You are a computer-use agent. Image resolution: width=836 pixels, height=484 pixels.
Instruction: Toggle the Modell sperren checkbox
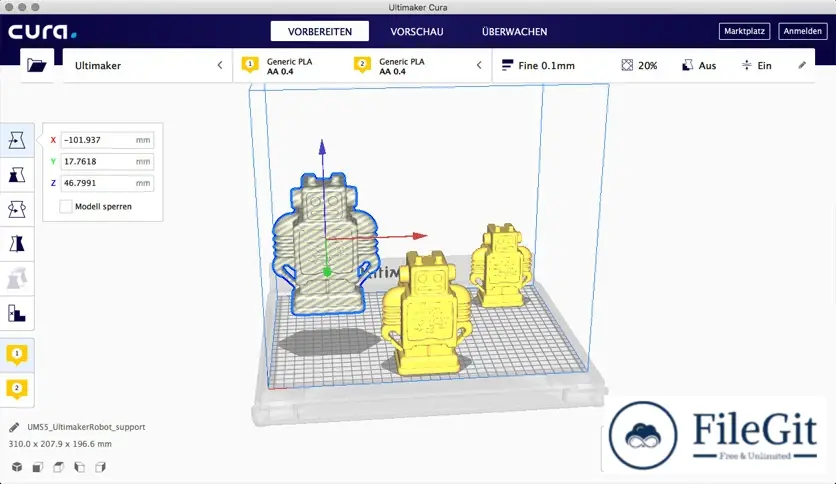click(x=66, y=206)
